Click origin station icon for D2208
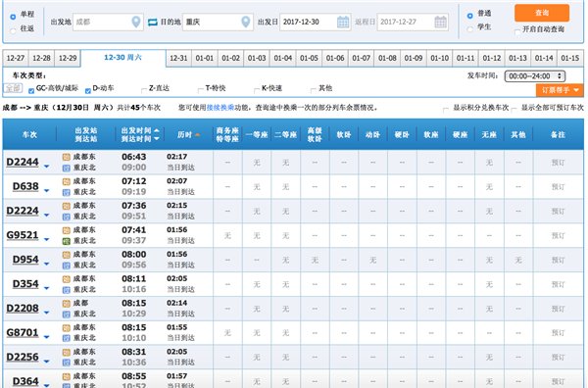This screenshot has width=588, height=388. click(67, 304)
